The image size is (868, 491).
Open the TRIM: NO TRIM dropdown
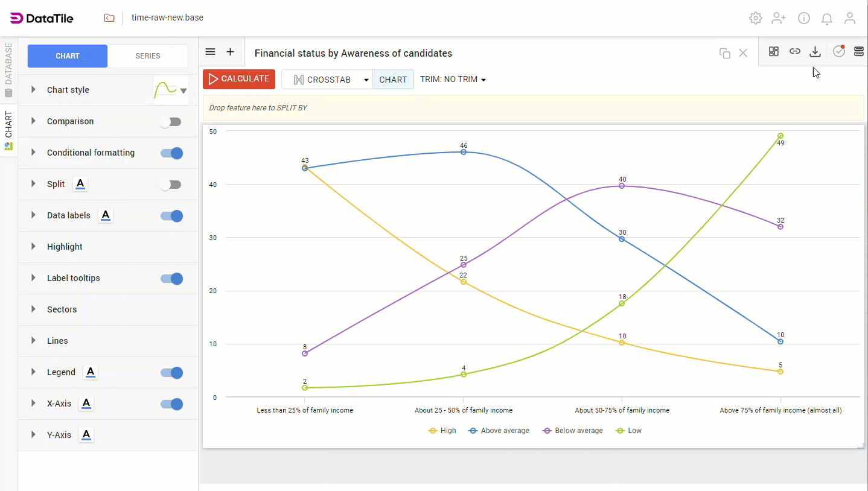pyautogui.click(x=453, y=80)
